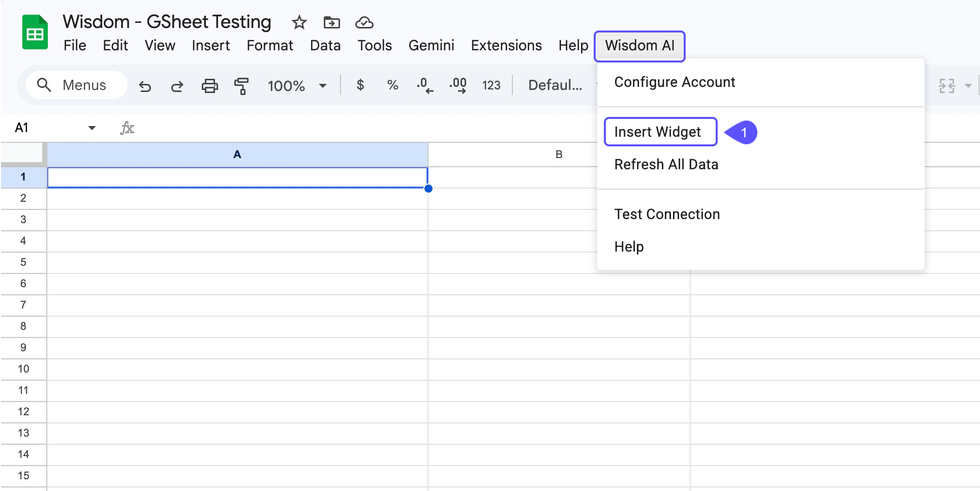
Task: Click cell A14
Action: [237, 454]
